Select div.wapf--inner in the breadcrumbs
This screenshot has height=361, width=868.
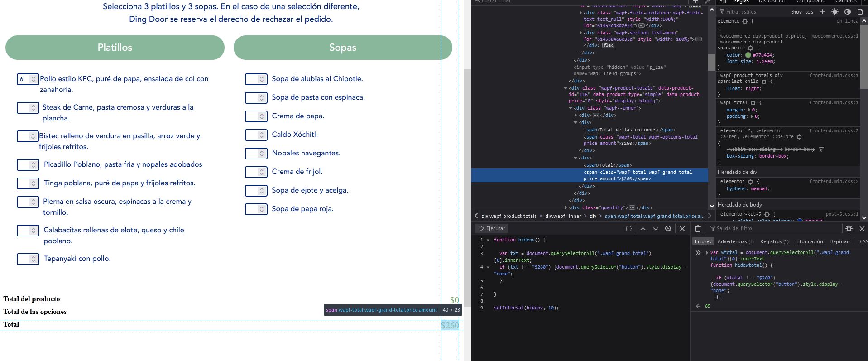(563, 216)
